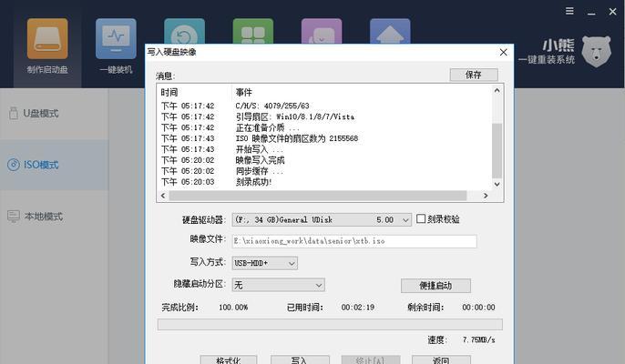The width and height of the screenshot is (625, 364).
Task: Click the message log scroll up arrow
Action: click(497, 90)
